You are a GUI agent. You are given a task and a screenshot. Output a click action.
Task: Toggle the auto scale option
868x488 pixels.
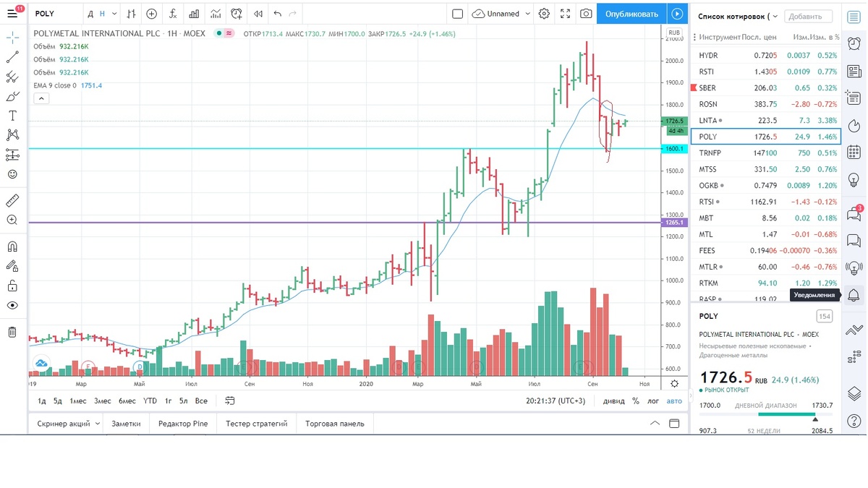click(x=674, y=401)
